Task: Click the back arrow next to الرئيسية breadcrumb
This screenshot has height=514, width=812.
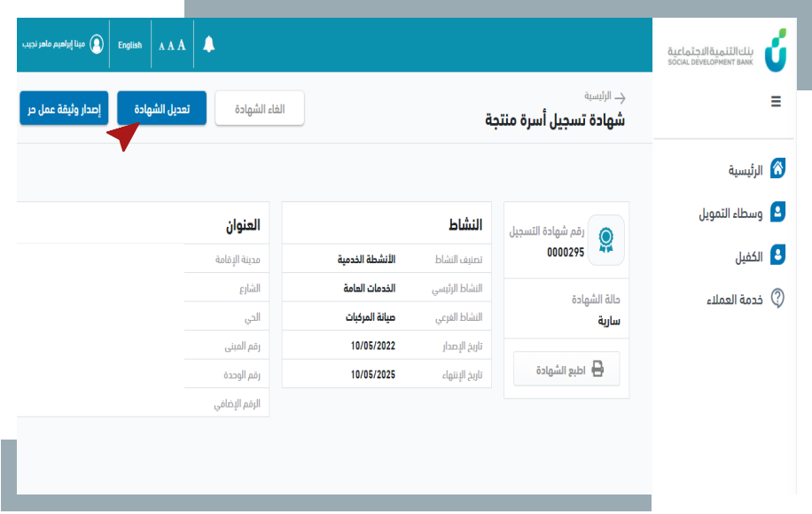Action: 620,97
